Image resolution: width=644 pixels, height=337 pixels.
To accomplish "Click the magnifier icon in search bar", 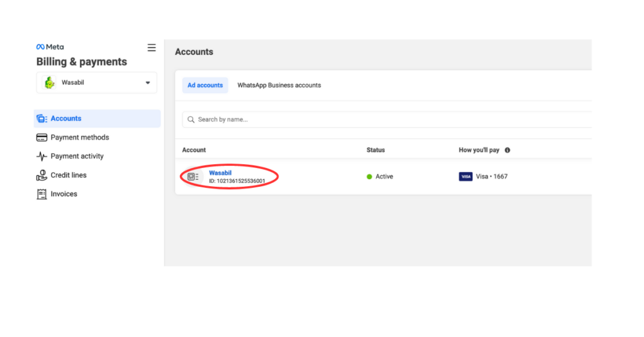I will coord(191,119).
